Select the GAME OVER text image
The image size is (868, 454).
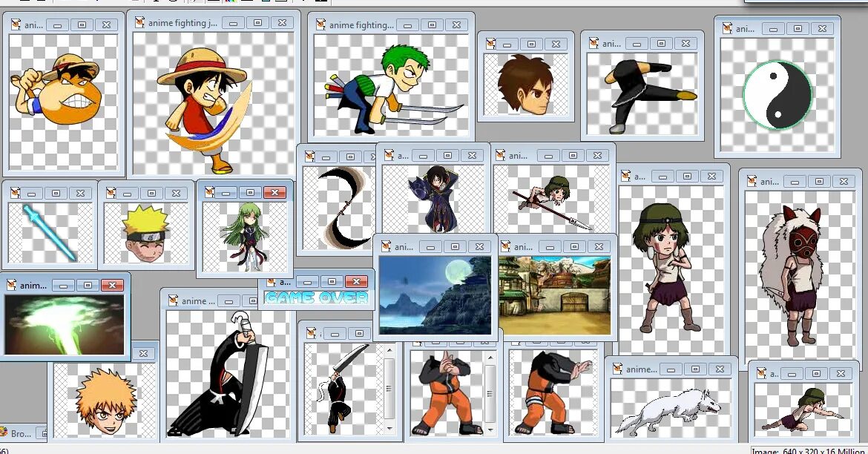tap(317, 298)
